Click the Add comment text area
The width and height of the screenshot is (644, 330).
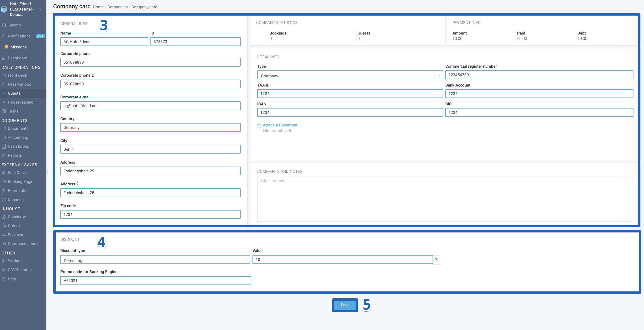[x=445, y=199]
